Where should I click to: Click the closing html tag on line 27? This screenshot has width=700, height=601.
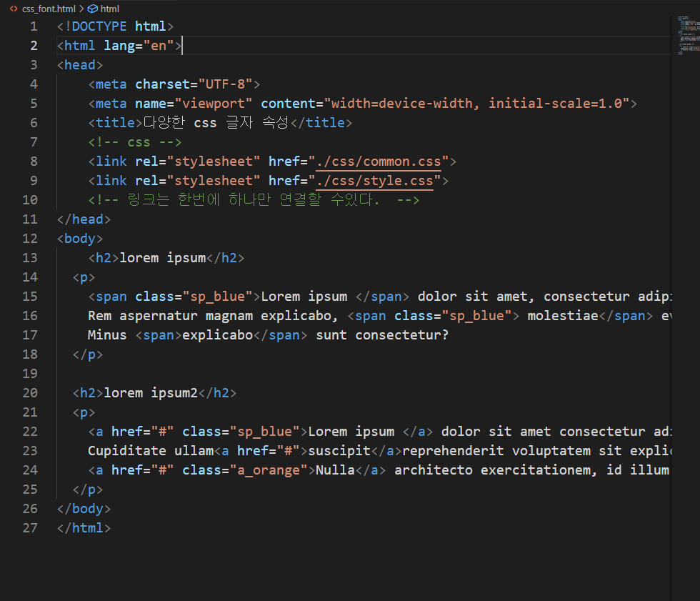pos(84,528)
